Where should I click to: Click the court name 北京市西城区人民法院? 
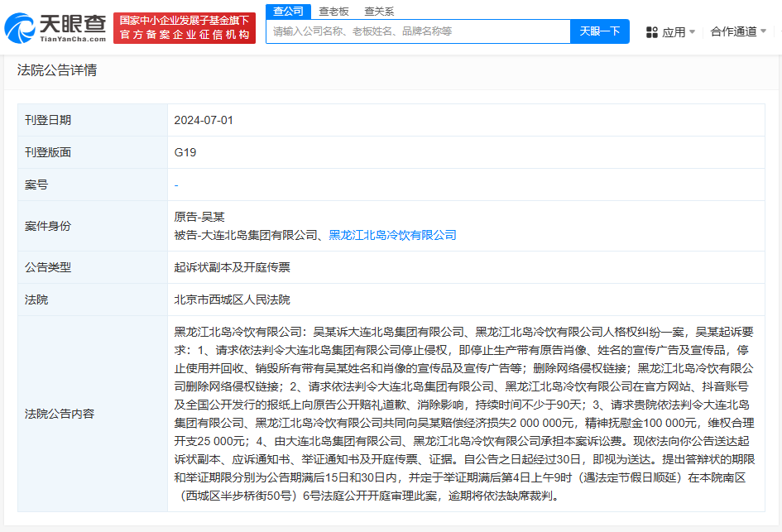coord(232,300)
